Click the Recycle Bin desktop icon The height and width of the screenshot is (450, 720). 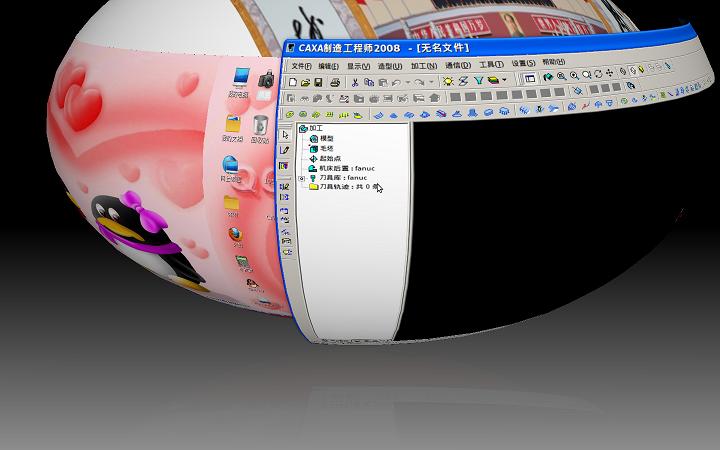pos(260,125)
